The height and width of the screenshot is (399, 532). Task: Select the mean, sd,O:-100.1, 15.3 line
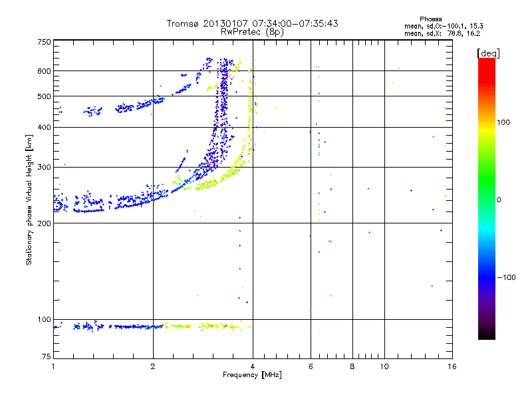[x=444, y=26]
